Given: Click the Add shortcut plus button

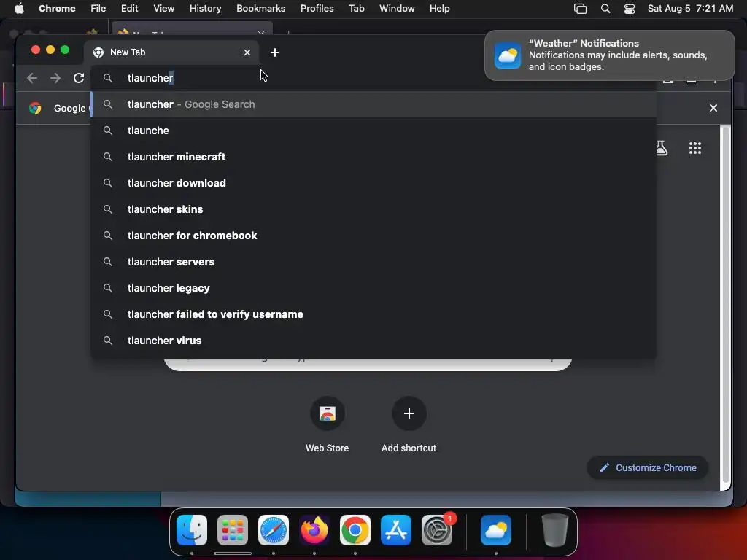Looking at the screenshot, I should (409, 413).
